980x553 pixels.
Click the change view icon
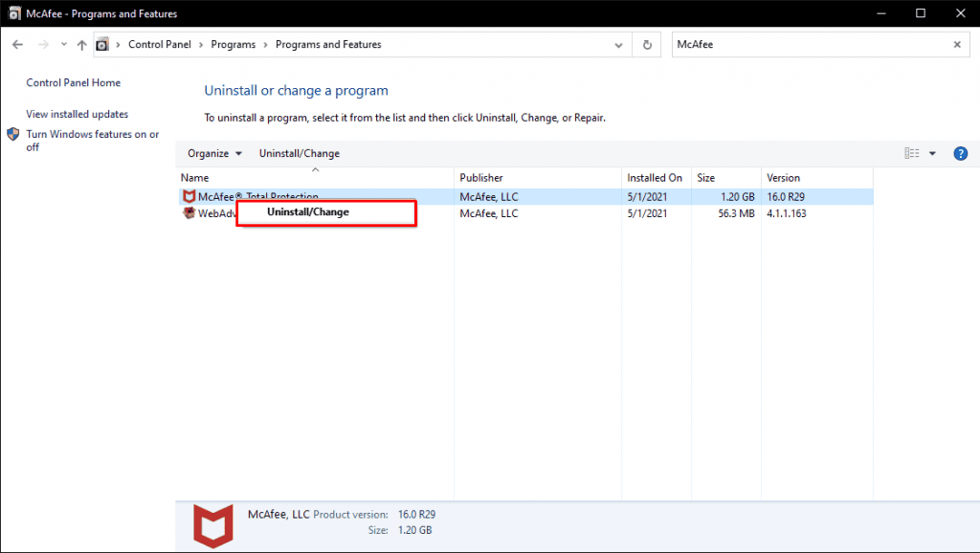pos(911,153)
